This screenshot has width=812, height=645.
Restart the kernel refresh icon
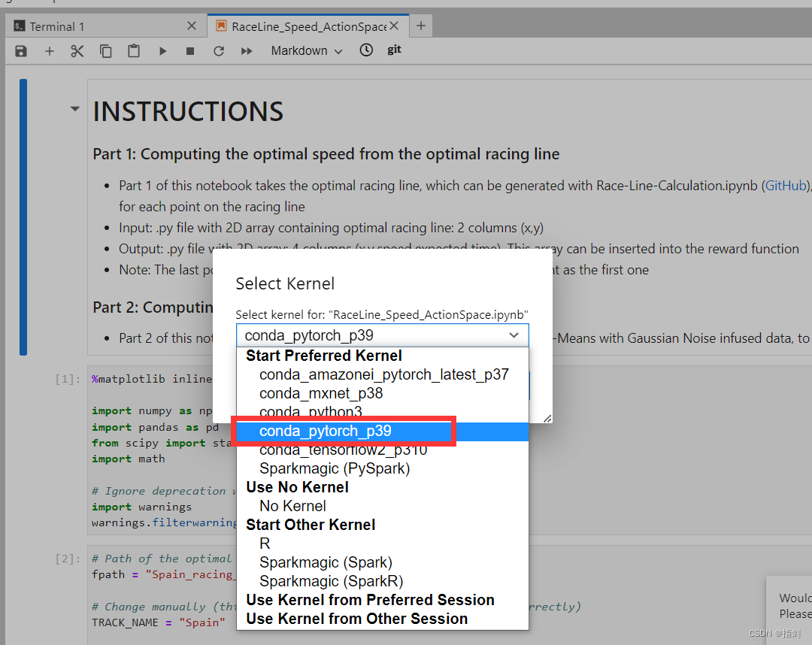click(219, 51)
